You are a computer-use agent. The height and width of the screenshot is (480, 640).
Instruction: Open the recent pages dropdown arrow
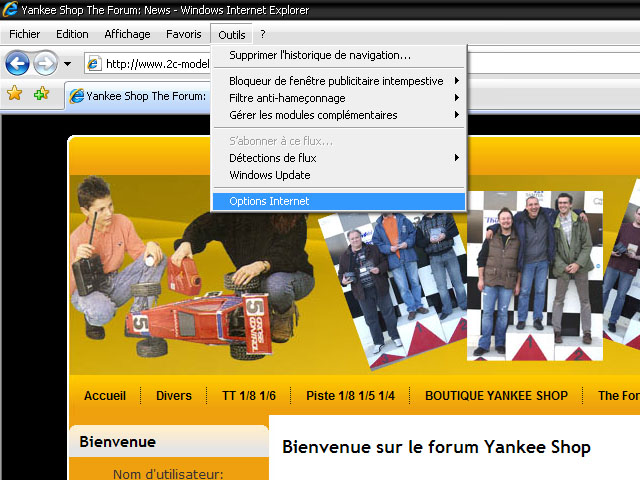pos(68,64)
